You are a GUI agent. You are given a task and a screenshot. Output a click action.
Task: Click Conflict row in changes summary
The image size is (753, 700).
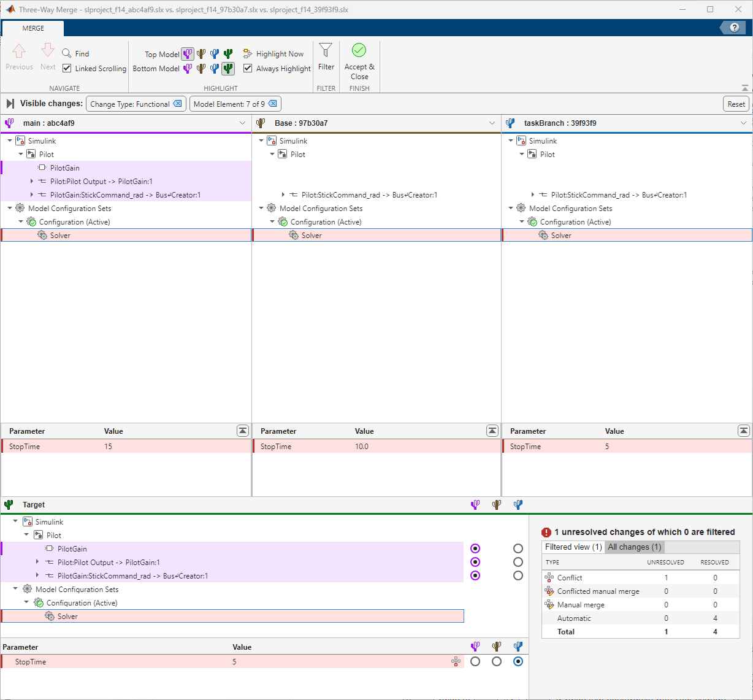[641, 578]
